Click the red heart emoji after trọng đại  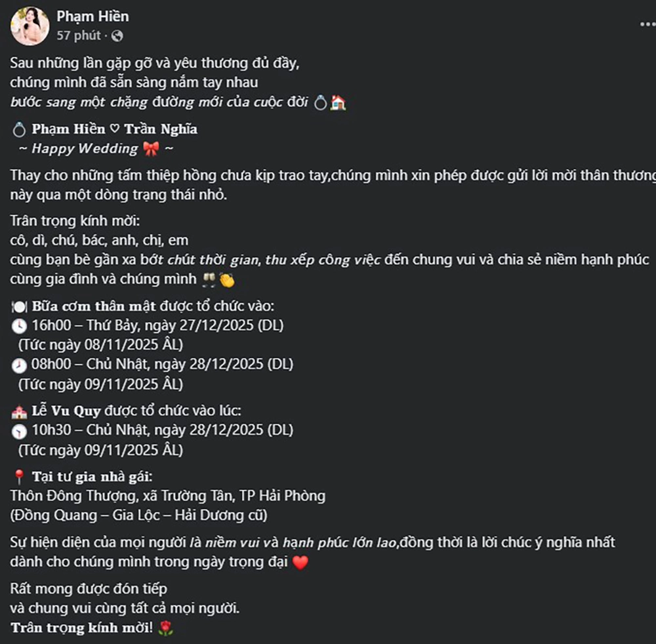pyautogui.click(x=300, y=563)
